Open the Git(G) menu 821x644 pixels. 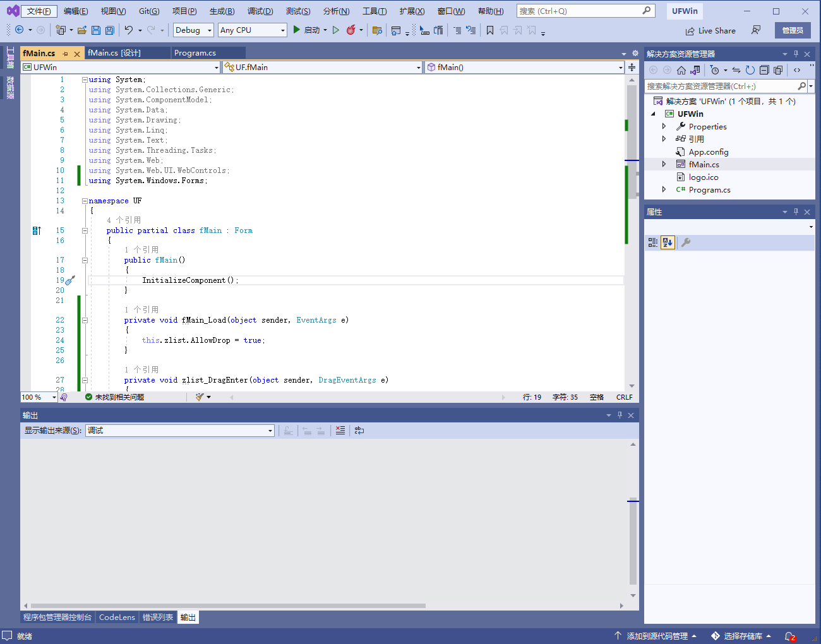pos(149,11)
